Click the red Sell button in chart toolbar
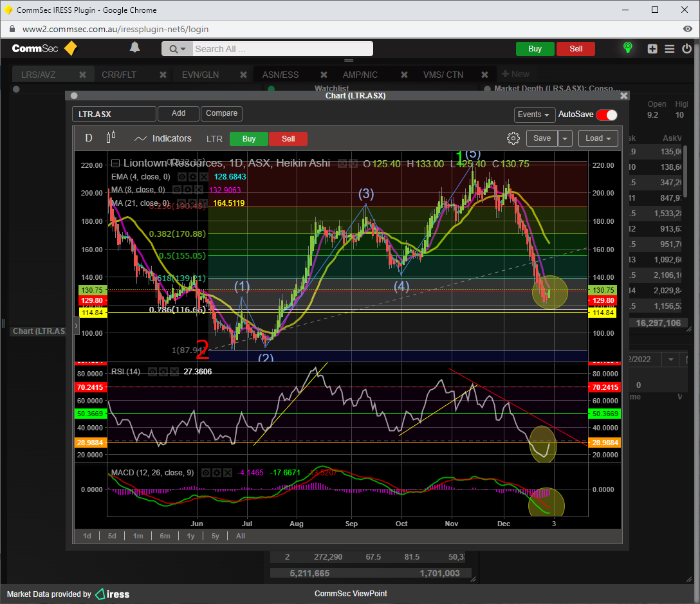This screenshot has width=700, height=604. tap(288, 139)
